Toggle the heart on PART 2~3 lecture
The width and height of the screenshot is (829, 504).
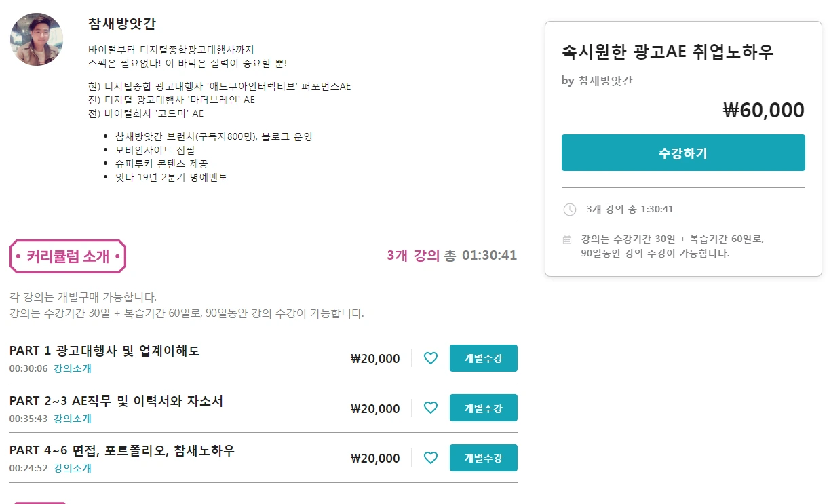430,408
